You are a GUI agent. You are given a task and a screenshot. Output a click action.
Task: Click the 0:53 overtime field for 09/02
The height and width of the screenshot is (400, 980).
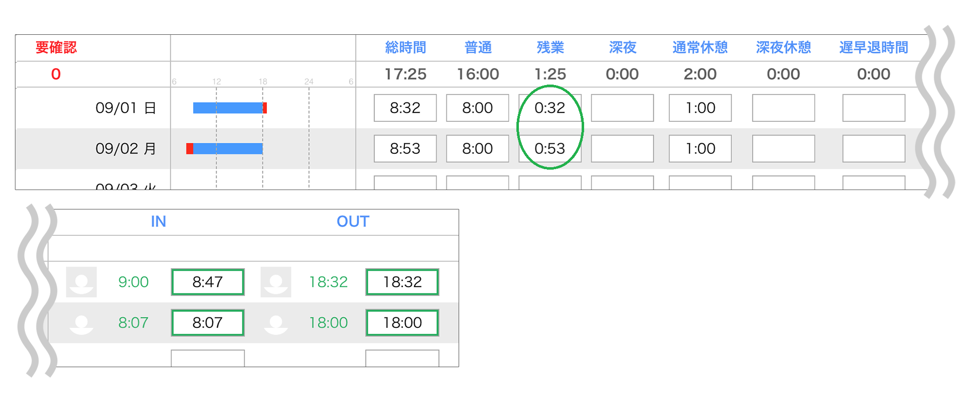click(550, 149)
